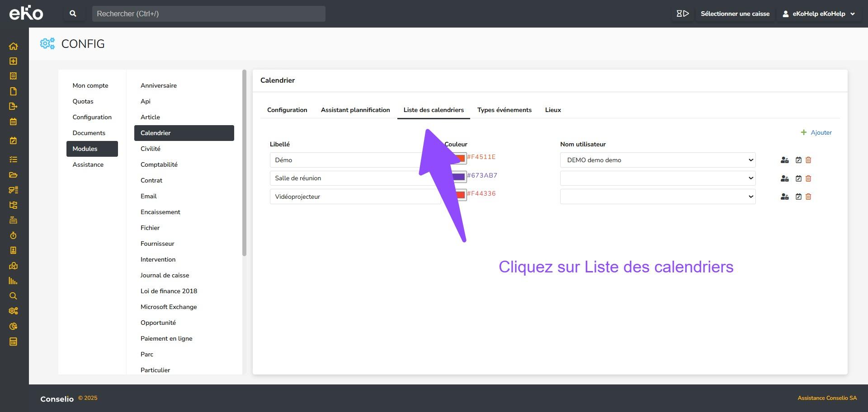
Task: Open user permissions for Salle de réunion
Action: point(784,178)
